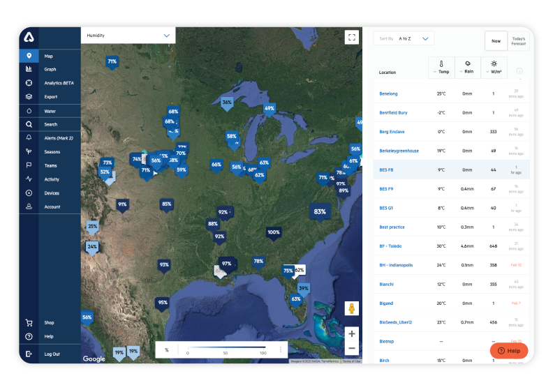Viewport: 553px width, 392px height.
Task: Open the BioSeeds_Uber12 location link
Action: pyautogui.click(x=395, y=322)
